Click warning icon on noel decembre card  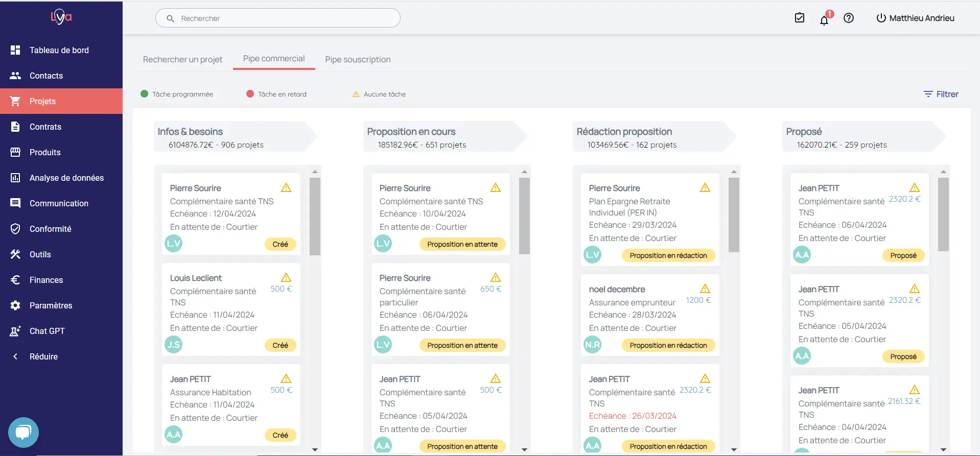tap(705, 289)
